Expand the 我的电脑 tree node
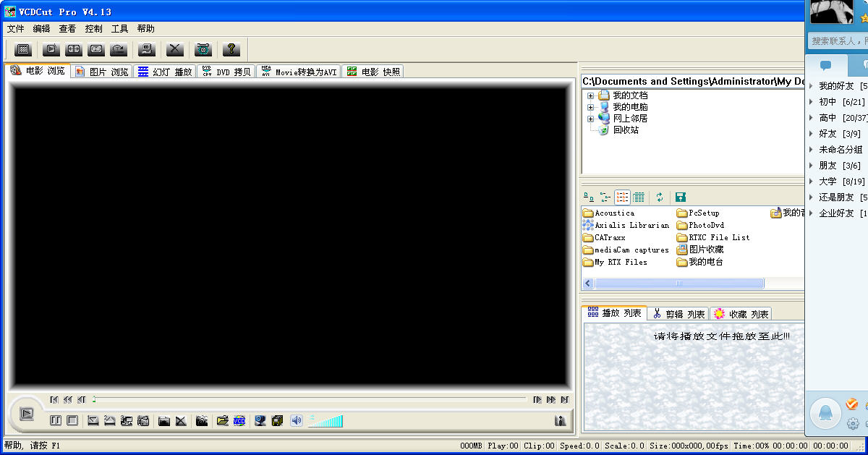868x455 pixels. click(590, 107)
